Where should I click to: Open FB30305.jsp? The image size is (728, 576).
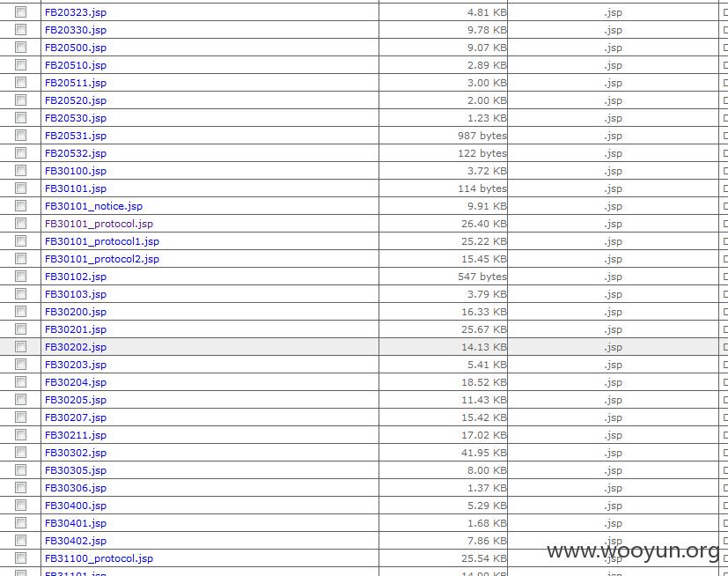tap(76, 470)
